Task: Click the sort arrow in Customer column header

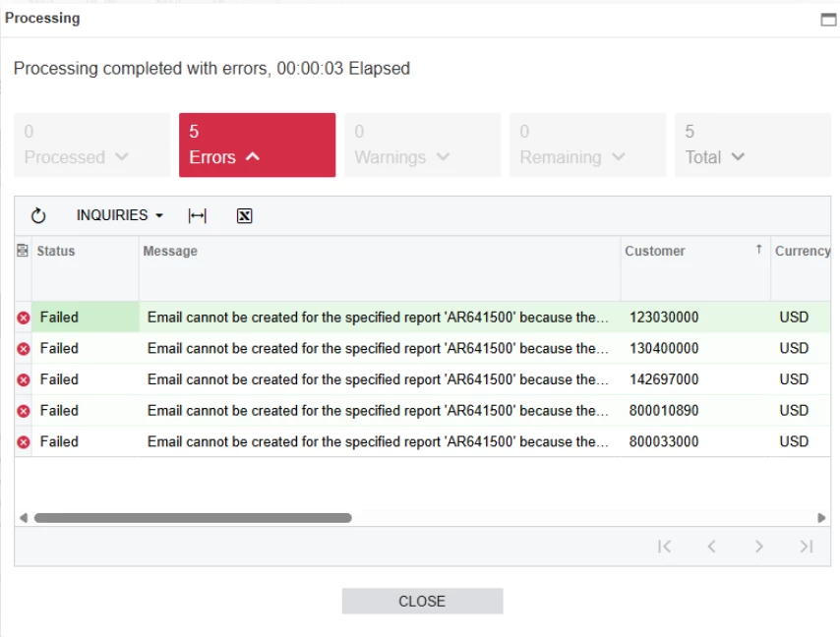Action: point(758,250)
